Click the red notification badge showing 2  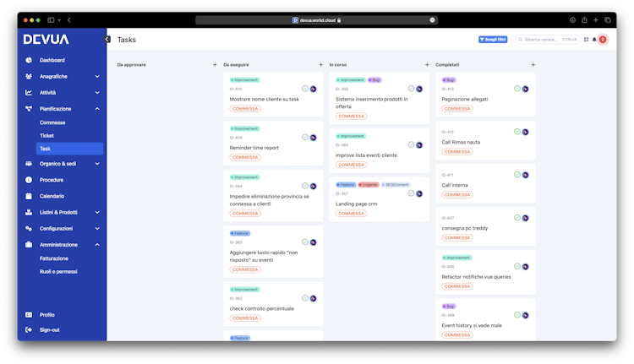603,40
